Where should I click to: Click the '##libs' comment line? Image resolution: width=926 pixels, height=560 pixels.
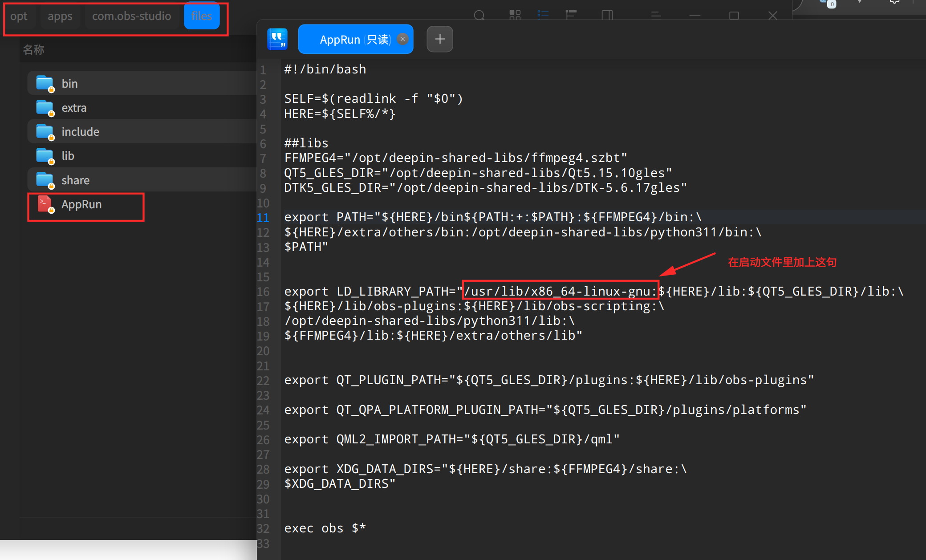click(306, 143)
